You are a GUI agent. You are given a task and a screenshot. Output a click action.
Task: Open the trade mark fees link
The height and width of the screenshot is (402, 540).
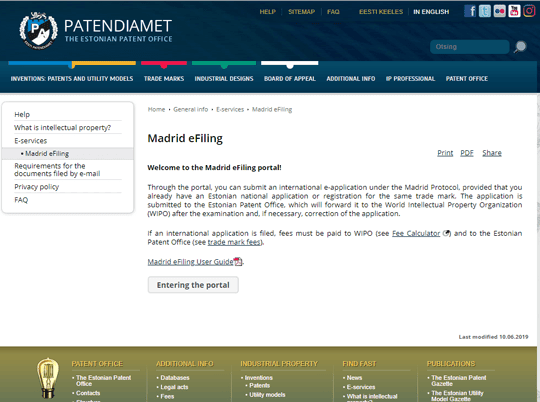234,242
